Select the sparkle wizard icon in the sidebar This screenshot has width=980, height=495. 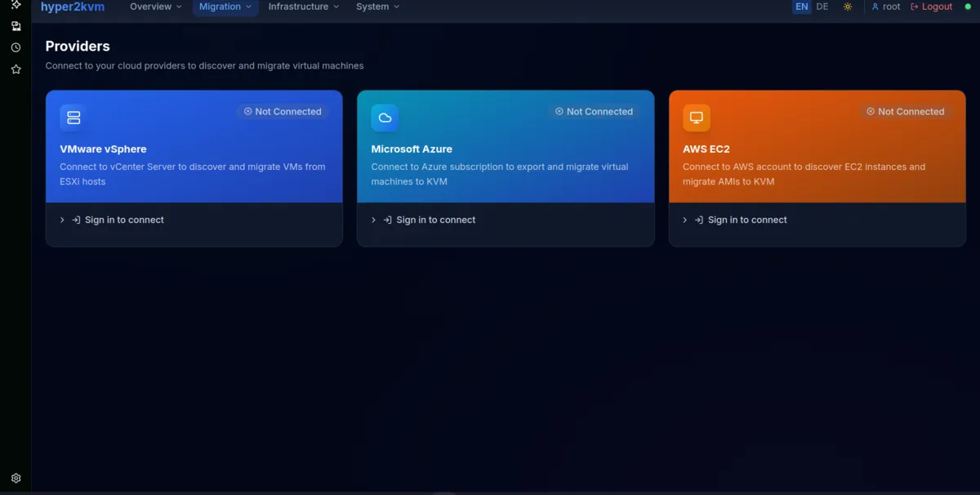tap(15, 5)
